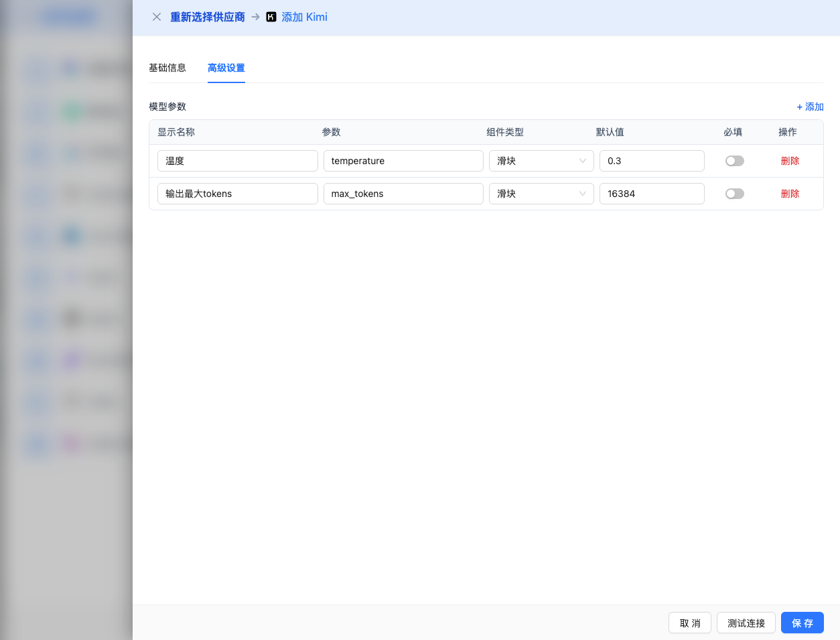Enable the 必填 toggle for 温度
Screen dimensions: 840x640
[x=734, y=160]
